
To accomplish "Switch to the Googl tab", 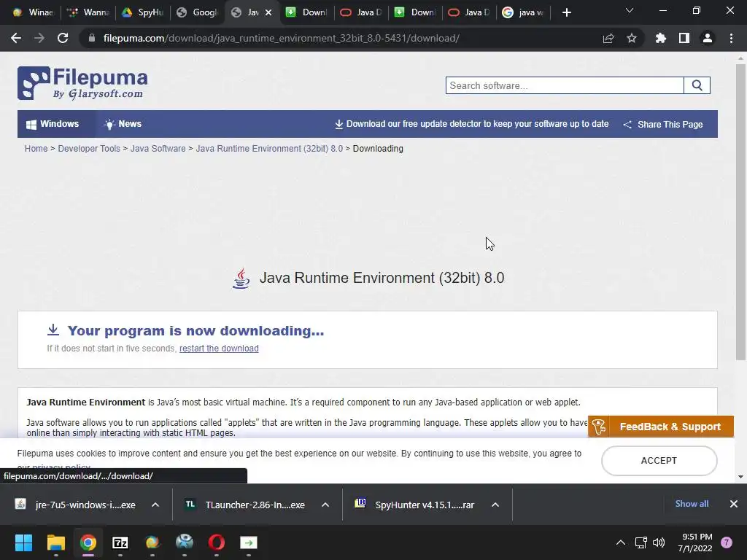I will [196, 12].
